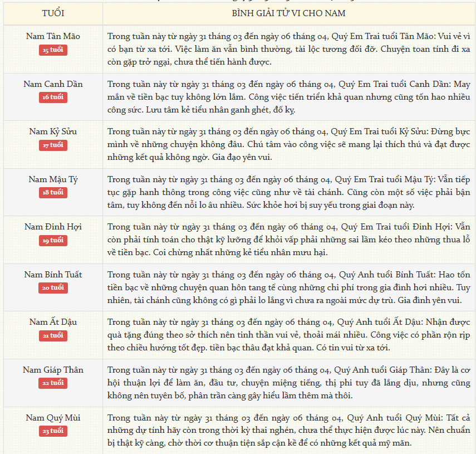Open the "Nam Ất Dậu" entry
This screenshot has height=454, width=476.
(53, 322)
